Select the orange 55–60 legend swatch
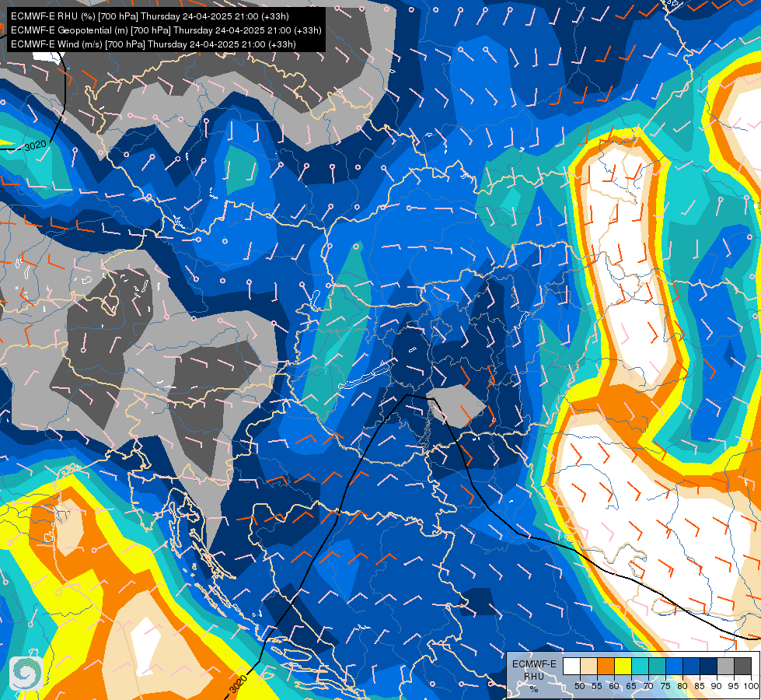Viewport: 761px width, 700px height. pos(606,666)
